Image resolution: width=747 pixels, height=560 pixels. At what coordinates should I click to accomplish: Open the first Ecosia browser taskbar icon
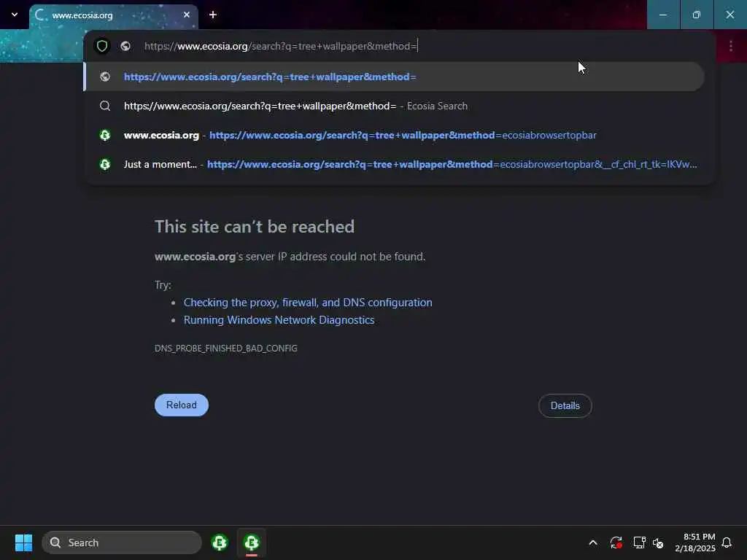coord(220,542)
